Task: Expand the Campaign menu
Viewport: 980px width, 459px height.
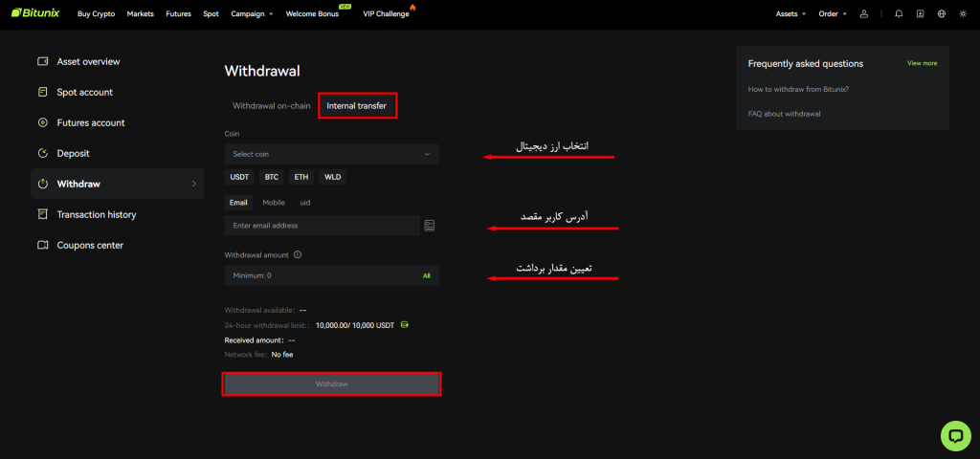Action: pyautogui.click(x=252, y=13)
